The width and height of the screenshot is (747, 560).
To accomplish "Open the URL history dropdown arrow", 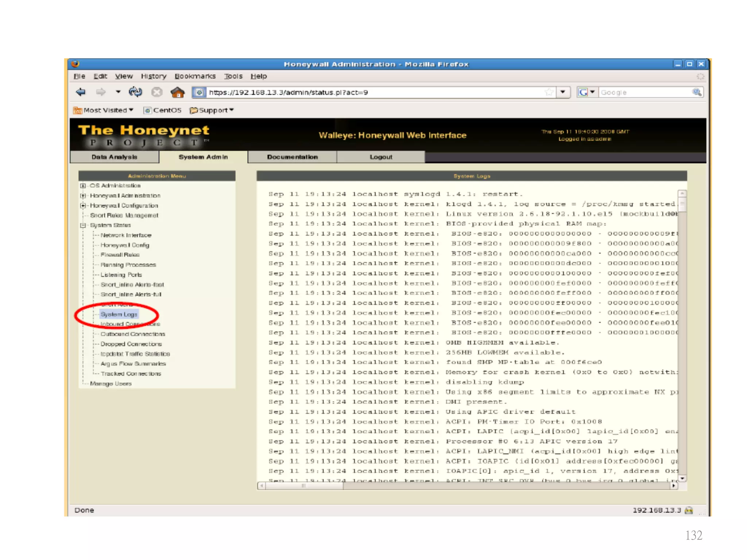I will [563, 92].
